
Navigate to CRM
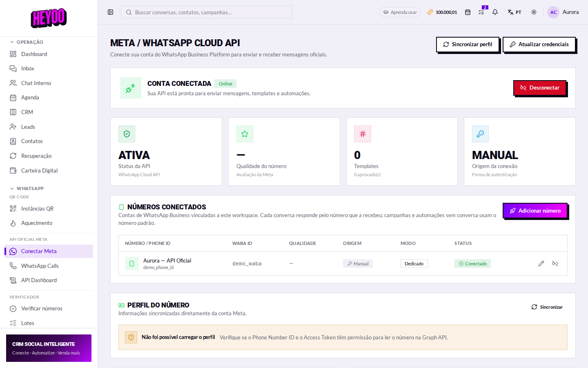pyautogui.click(x=49, y=112)
